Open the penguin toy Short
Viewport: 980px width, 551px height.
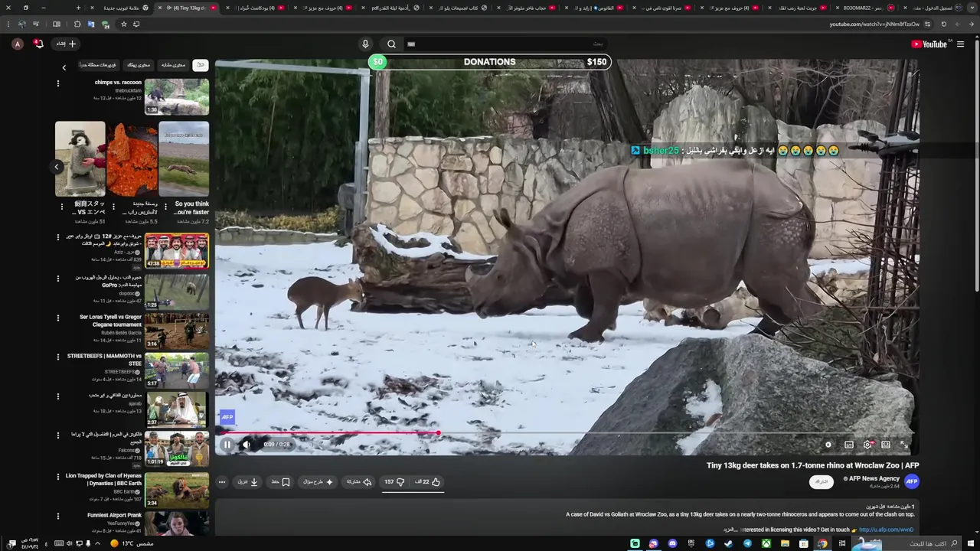(x=80, y=158)
